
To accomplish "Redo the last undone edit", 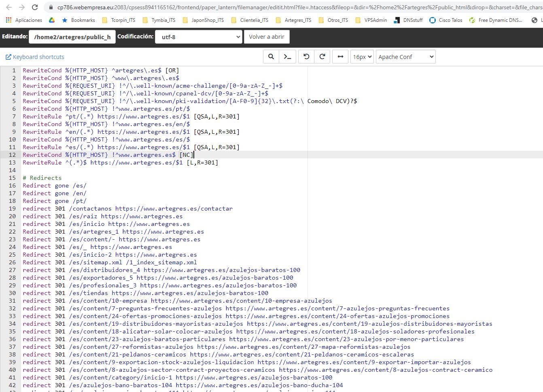I will click(x=322, y=57).
